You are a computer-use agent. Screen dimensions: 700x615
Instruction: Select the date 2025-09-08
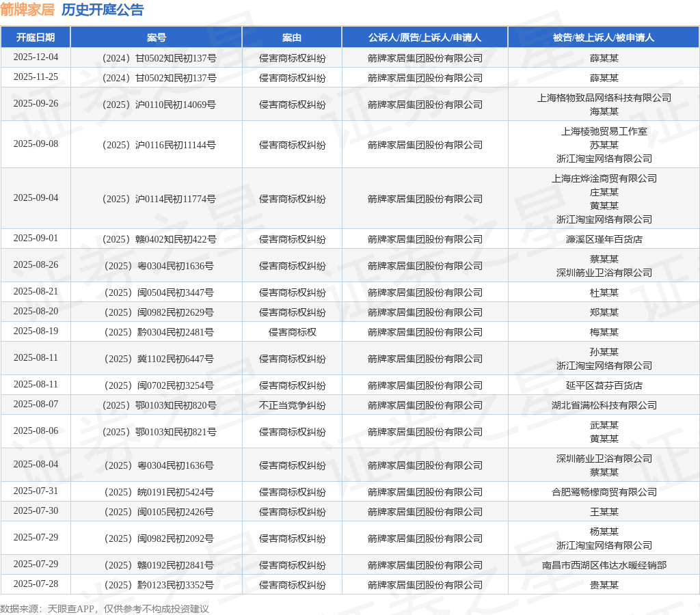[x=36, y=143]
